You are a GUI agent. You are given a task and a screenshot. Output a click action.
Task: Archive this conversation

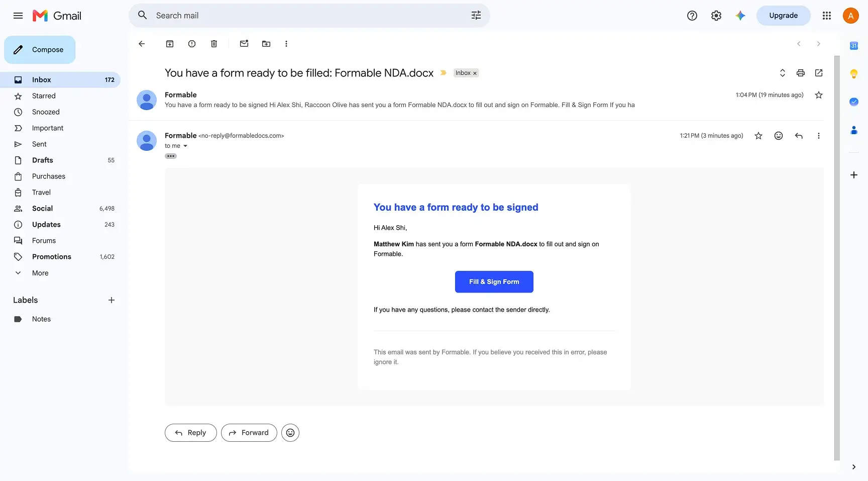[170, 44]
